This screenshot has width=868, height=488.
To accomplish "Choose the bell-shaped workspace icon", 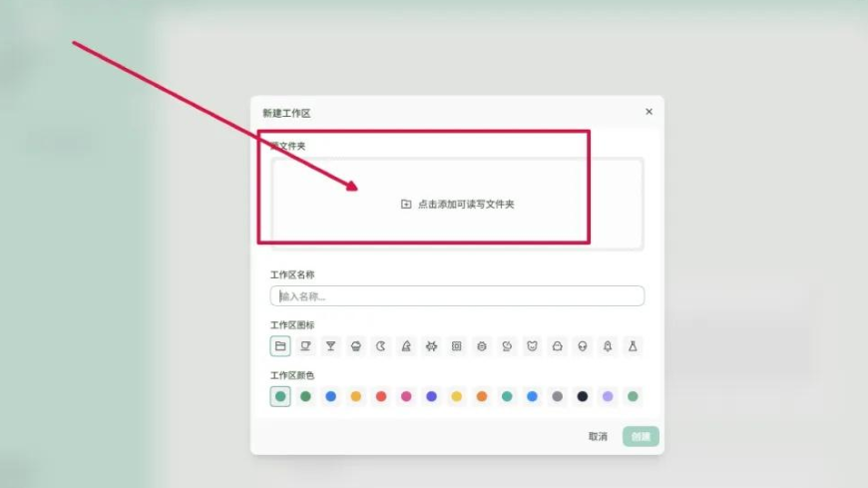I will (x=608, y=346).
